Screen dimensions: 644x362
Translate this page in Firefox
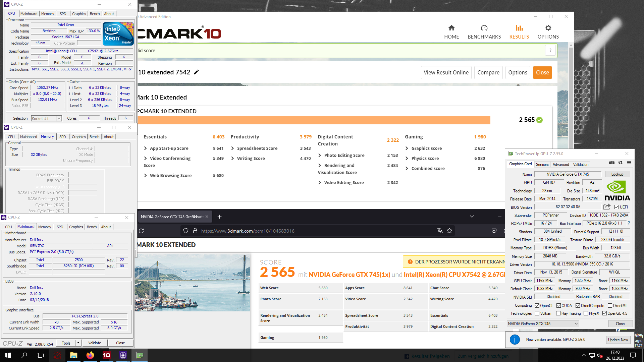click(x=440, y=231)
